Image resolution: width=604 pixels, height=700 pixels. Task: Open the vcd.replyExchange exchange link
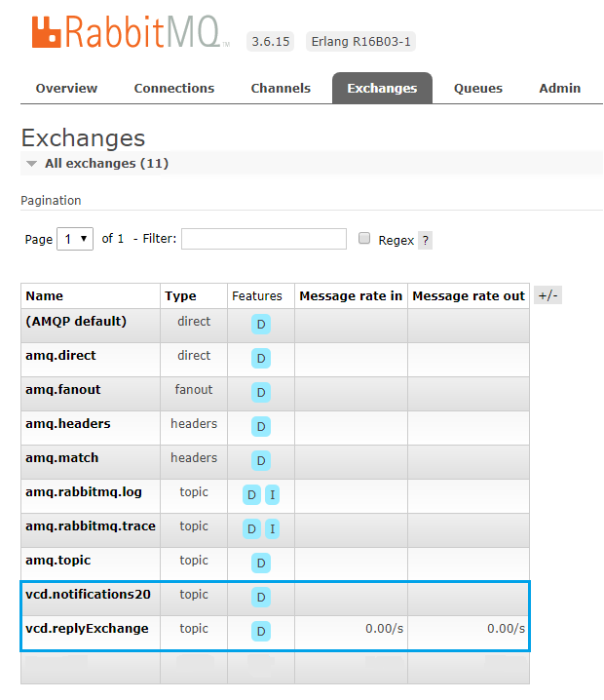pos(87,629)
